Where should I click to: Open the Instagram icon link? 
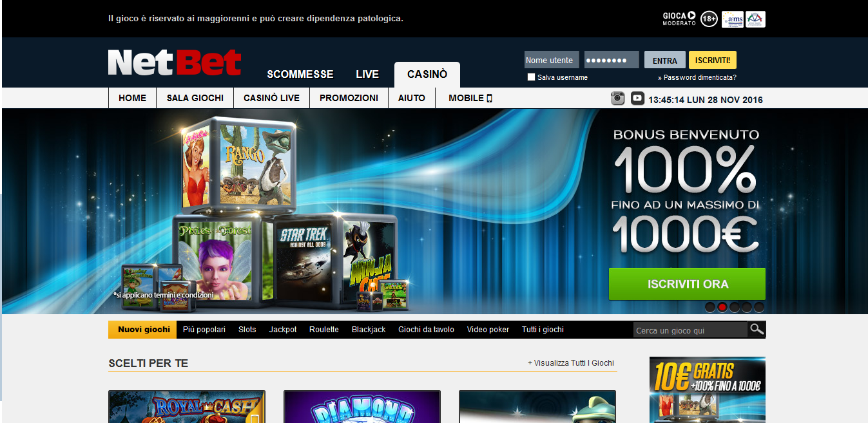pyautogui.click(x=618, y=98)
